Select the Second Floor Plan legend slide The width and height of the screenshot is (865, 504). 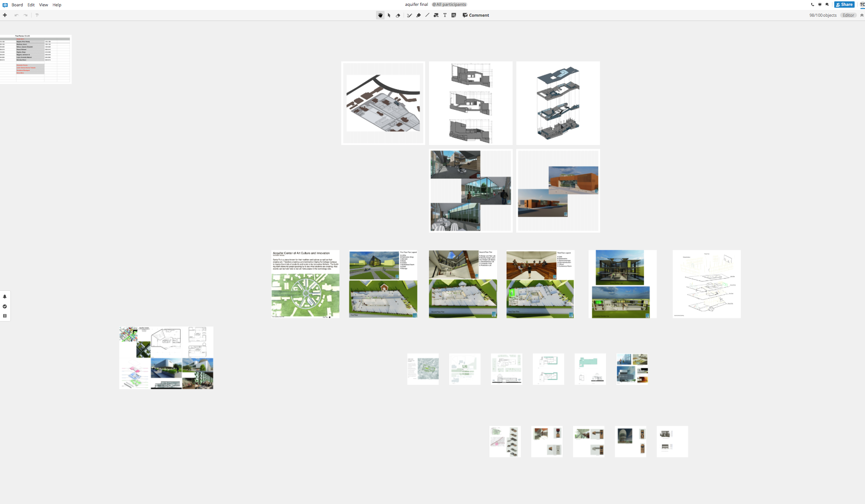pos(463,284)
